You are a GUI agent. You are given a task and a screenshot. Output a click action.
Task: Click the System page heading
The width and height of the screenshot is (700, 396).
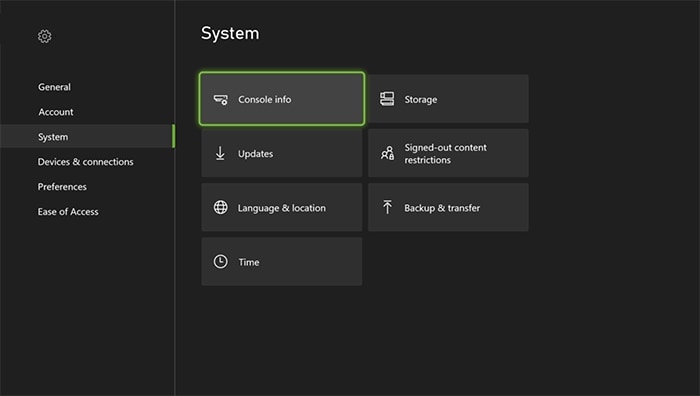(230, 33)
